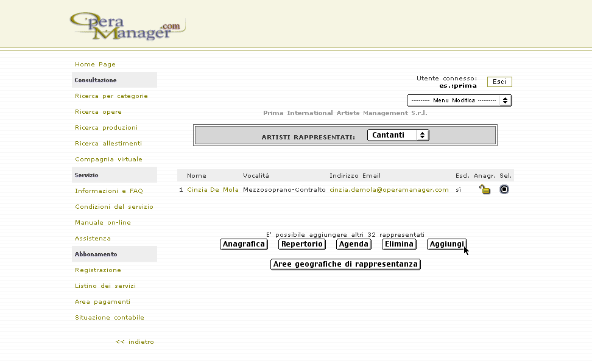Click the << indietro back link
This screenshot has width=592, height=364.
click(135, 342)
